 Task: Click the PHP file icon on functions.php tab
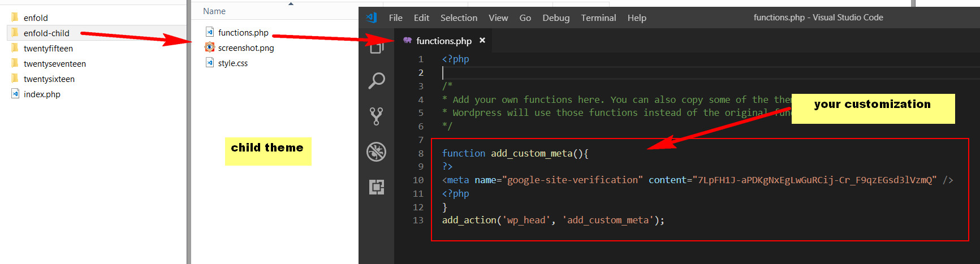click(x=407, y=41)
